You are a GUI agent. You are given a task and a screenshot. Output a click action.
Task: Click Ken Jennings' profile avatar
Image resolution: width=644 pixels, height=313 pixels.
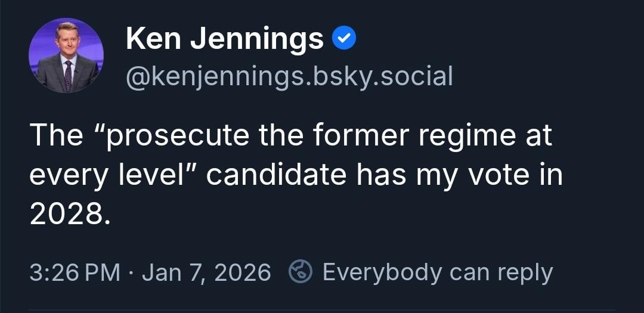click(66, 55)
